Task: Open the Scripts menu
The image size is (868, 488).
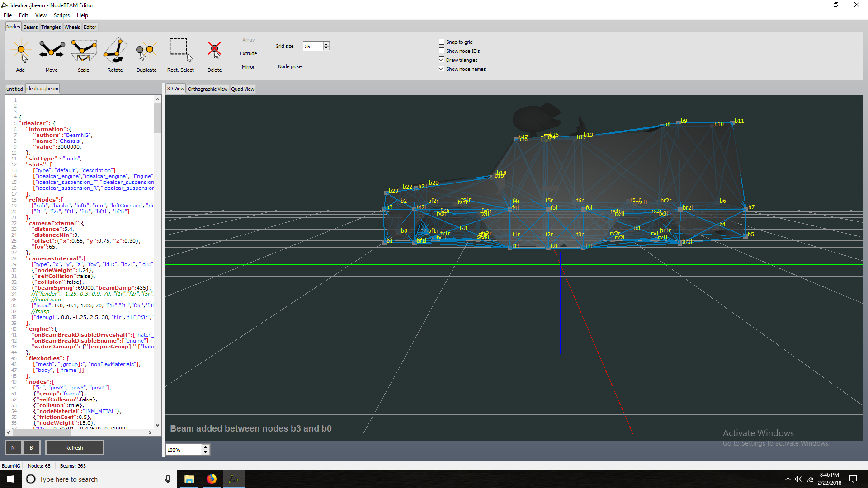Action: point(61,15)
